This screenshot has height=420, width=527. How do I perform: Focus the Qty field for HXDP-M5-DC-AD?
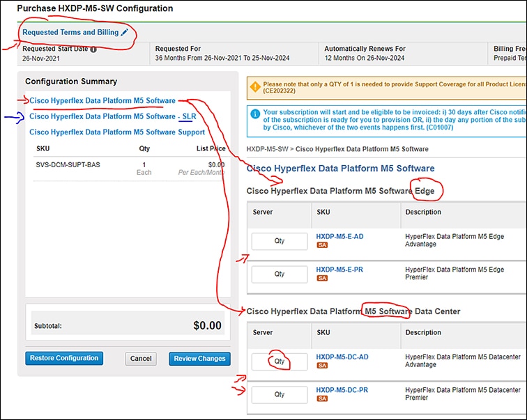[x=280, y=361]
